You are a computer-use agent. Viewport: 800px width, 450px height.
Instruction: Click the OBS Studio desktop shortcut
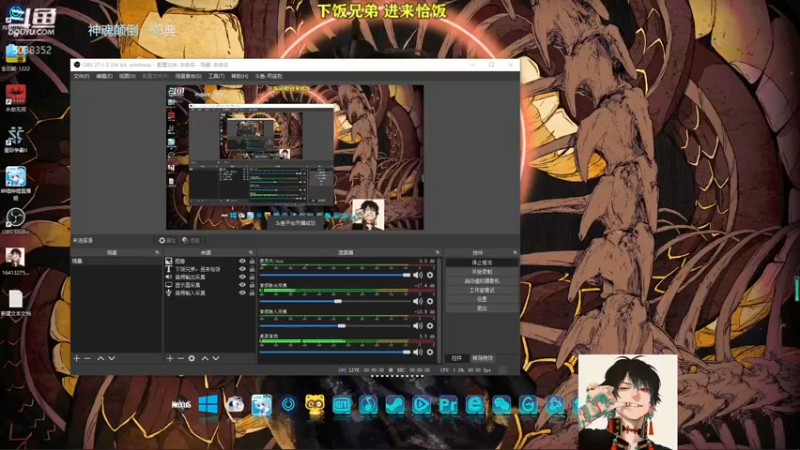pyautogui.click(x=15, y=220)
